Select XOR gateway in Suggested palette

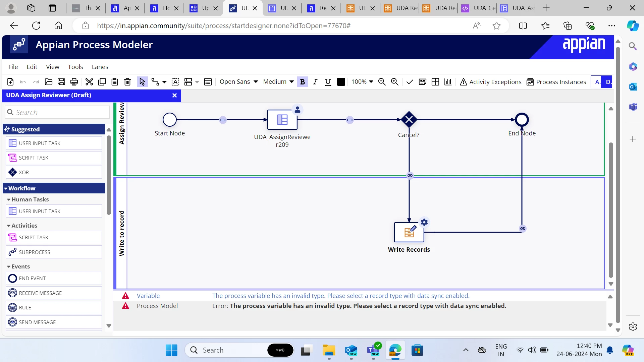54,172
